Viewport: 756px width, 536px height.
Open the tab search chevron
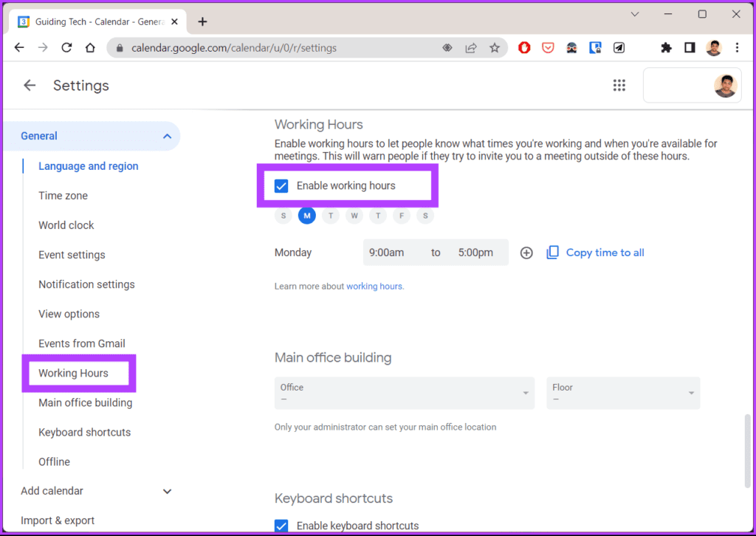coord(635,15)
